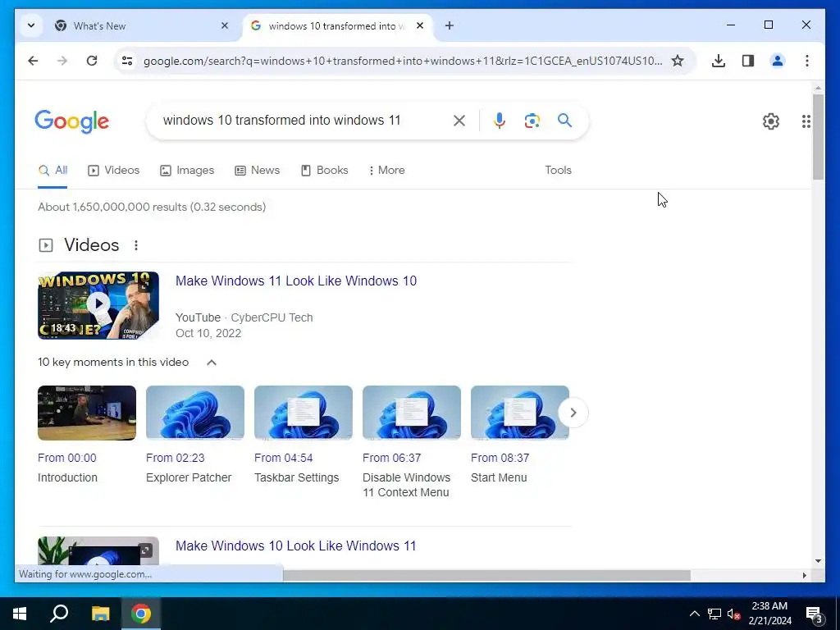Open the taskbar clock and date
840x630 pixels.
(769, 614)
